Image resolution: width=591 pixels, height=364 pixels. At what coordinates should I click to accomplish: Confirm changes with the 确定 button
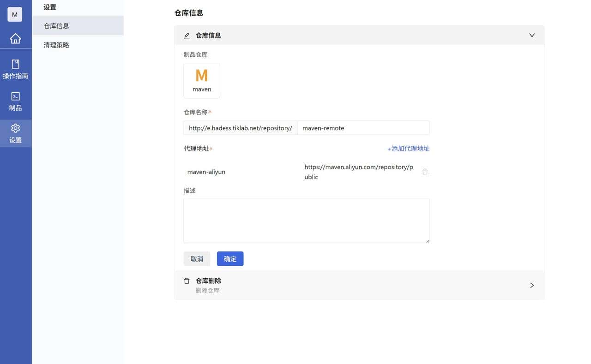click(x=230, y=258)
